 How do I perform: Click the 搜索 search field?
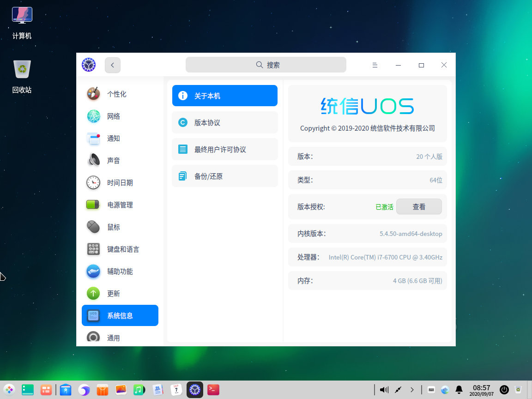coord(266,65)
